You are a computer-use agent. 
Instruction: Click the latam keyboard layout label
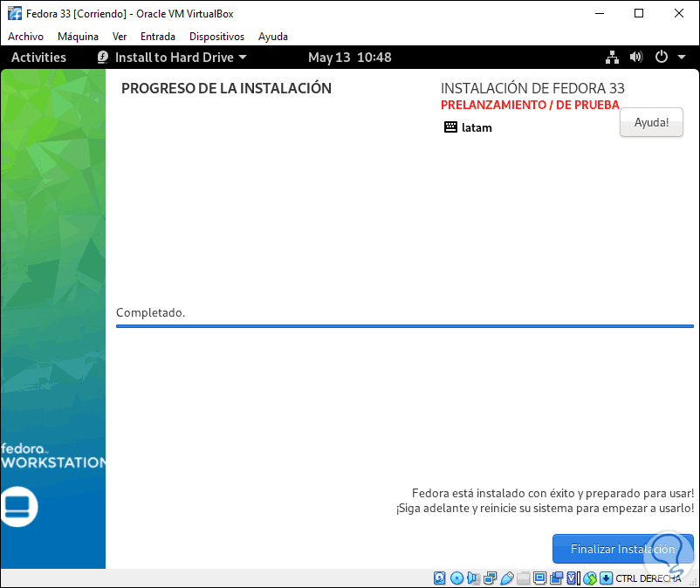pyautogui.click(x=477, y=127)
